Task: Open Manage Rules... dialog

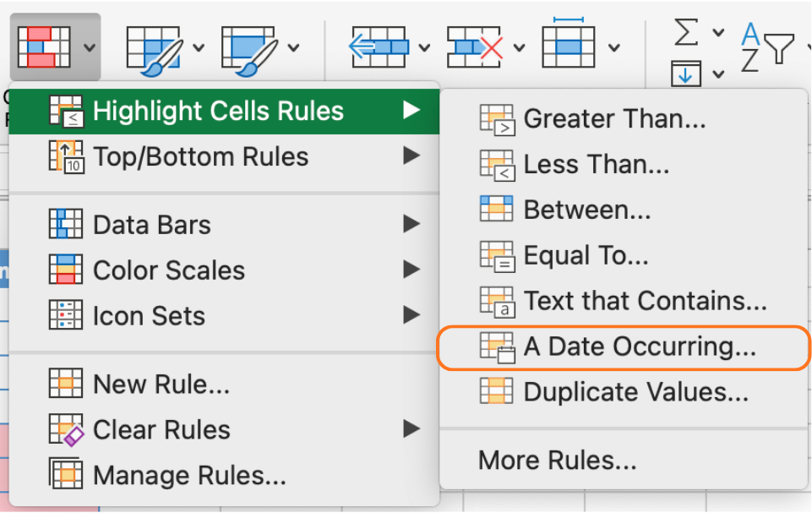Action: [188, 475]
